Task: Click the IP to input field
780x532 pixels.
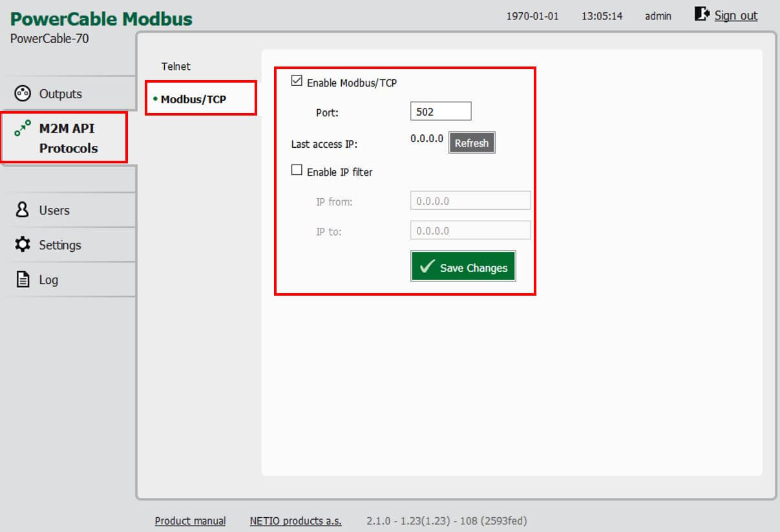Action: click(470, 230)
